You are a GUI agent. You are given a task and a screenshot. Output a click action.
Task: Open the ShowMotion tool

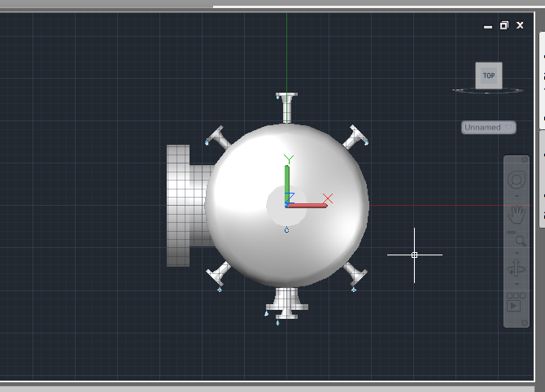516,302
